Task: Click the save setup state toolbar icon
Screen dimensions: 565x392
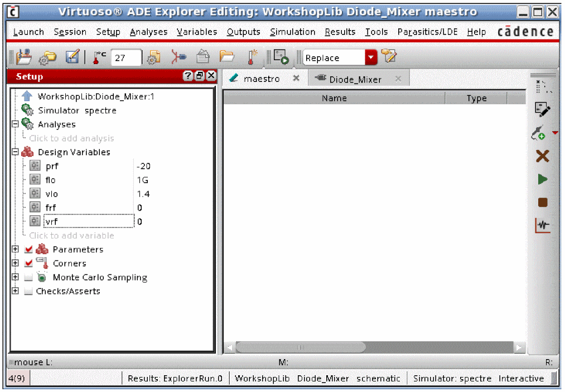Action: (x=24, y=57)
